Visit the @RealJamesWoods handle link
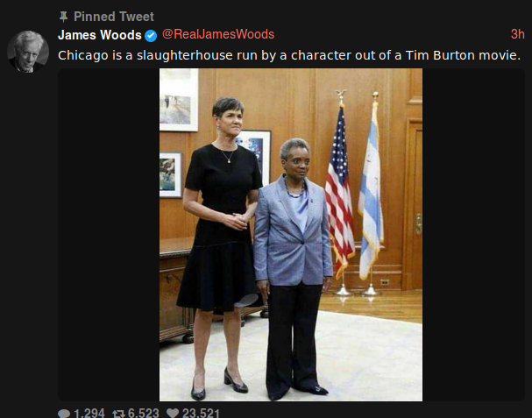Screen dimensions: 532x418 click(218, 34)
